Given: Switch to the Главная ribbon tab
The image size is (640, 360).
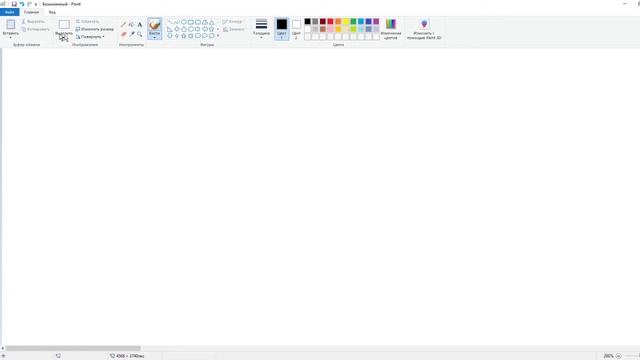Looking at the screenshot, I should point(31,12).
